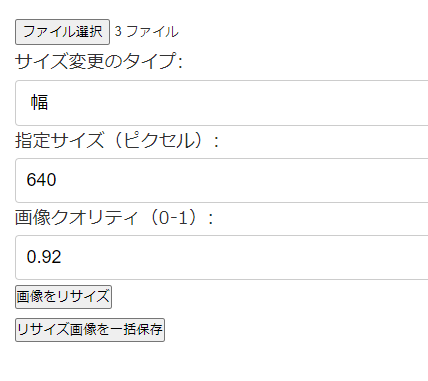Start resizing images with 画像をリサイズ
The image size is (428, 381).
pyautogui.click(x=63, y=297)
